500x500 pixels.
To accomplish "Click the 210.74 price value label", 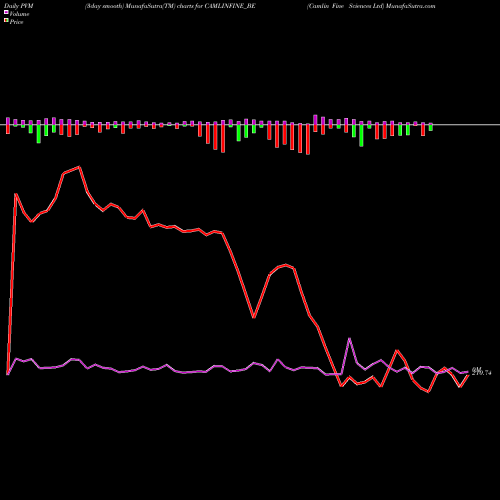I will pos(482,373).
